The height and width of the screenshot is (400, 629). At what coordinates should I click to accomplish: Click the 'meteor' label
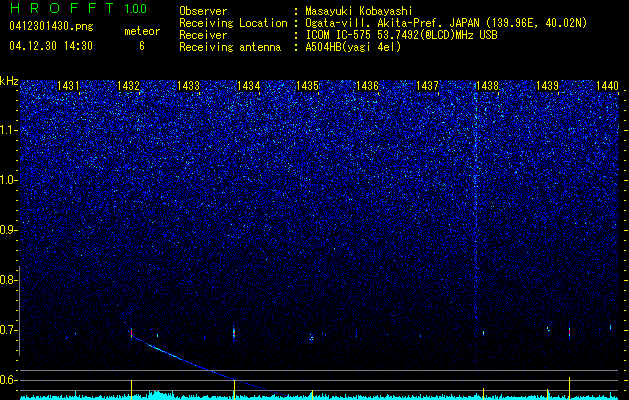coord(142,31)
